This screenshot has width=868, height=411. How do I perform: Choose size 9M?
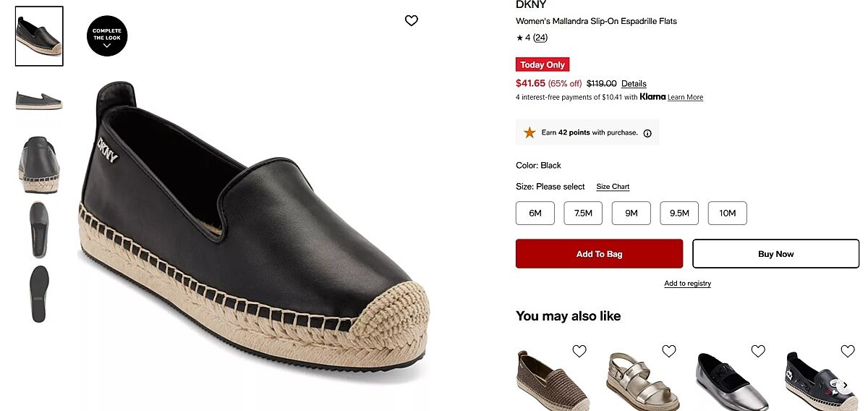tap(631, 213)
